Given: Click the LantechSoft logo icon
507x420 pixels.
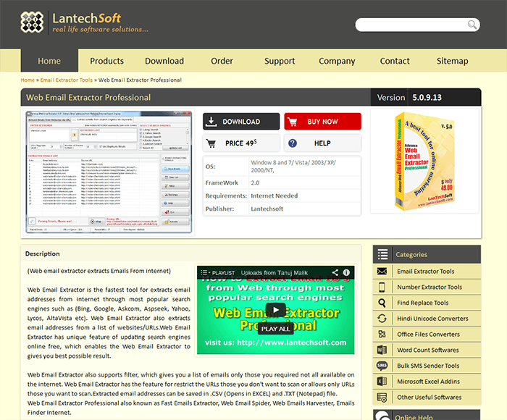Looking at the screenshot, I should click(x=32, y=22).
